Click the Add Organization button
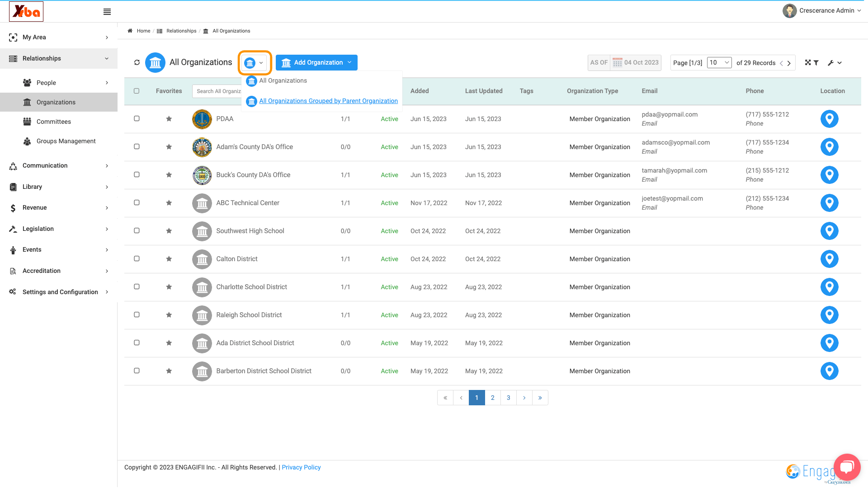Image resolution: width=868 pixels, height=488 pixels. [316, 63]
